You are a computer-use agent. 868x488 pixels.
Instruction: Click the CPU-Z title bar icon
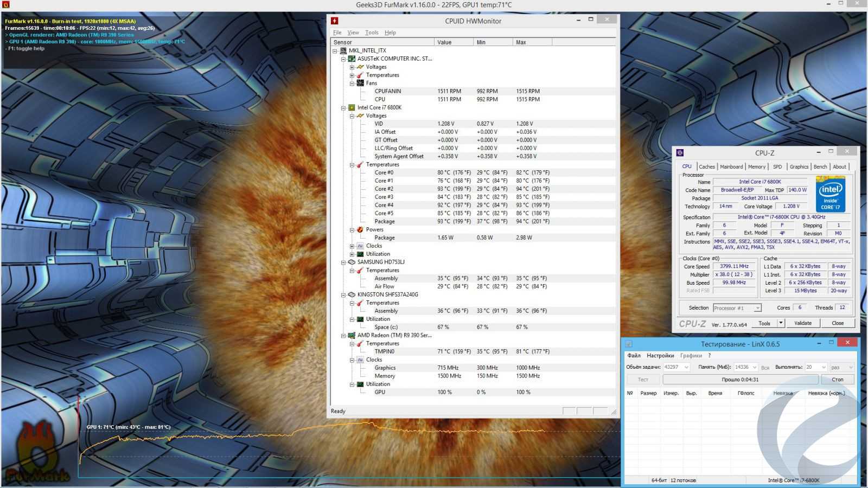(680, 153)
